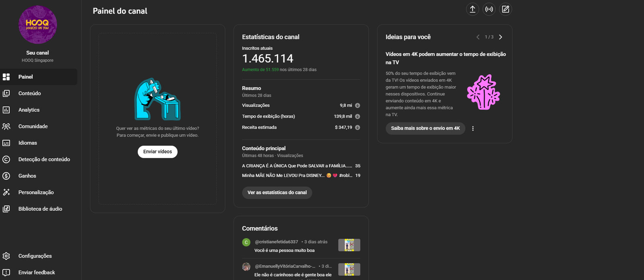Image resolution: width=644 pixels, height=280 pixels.
Task: Click the copyright Detecção de conteúdo icon
Action: pyautogui.click(x=6, y=160)
